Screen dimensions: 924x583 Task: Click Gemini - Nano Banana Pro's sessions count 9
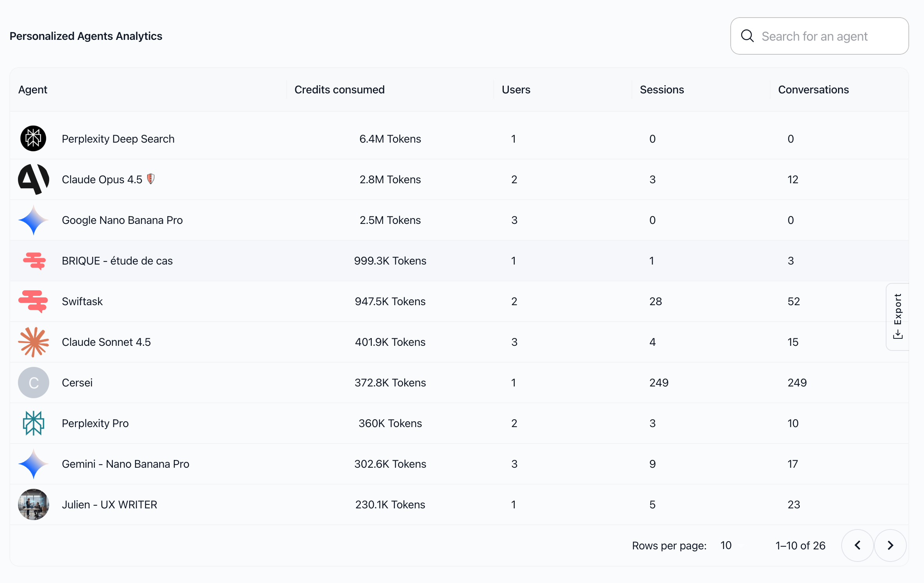coord(653,464)
